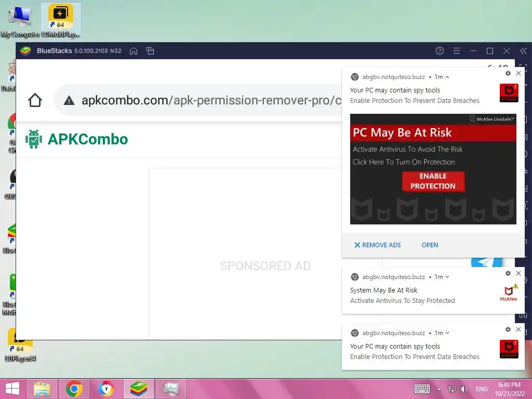532x399 pixels.
Task: Click browser home icon beside address bar
Action: (35, 100)
